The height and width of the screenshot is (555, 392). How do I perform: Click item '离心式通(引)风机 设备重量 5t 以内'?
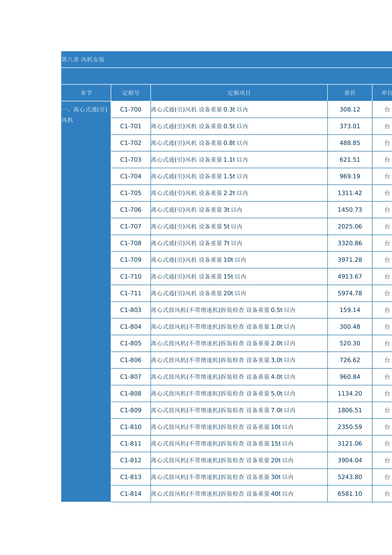point(197,227)
